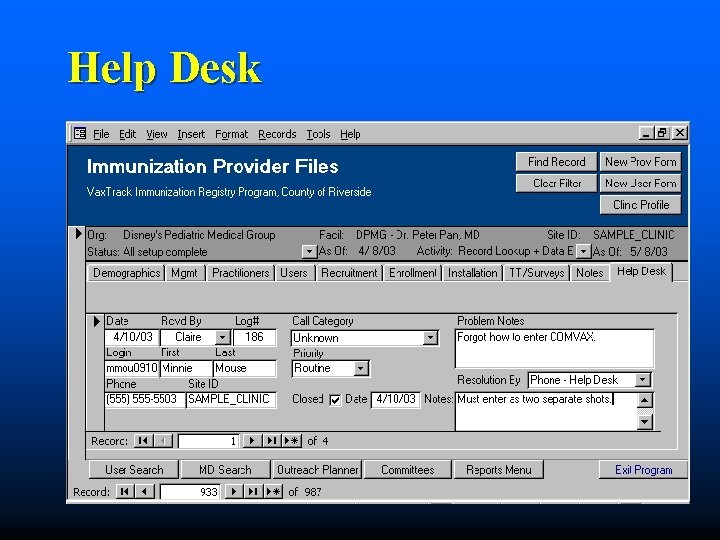Click the First name field Minnie
Viewport: 720px width, 540px height.
pyautogui.click(x=186, y=368)
